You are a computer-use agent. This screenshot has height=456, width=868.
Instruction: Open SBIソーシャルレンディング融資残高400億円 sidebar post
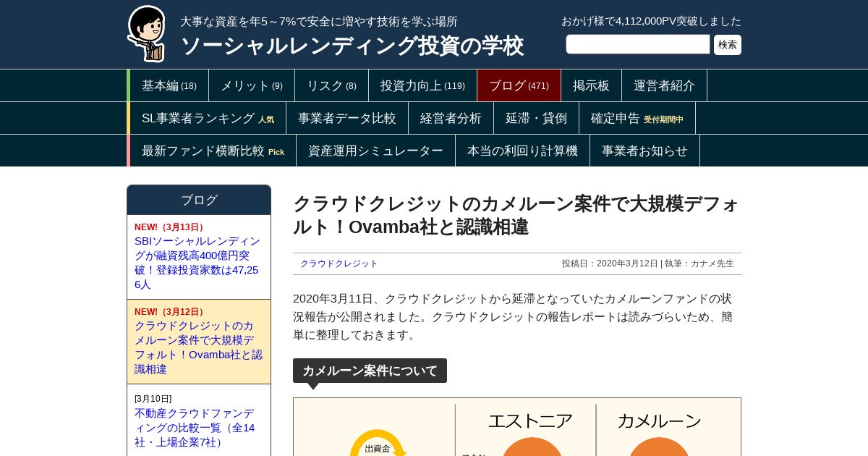(x=197, y=263)
